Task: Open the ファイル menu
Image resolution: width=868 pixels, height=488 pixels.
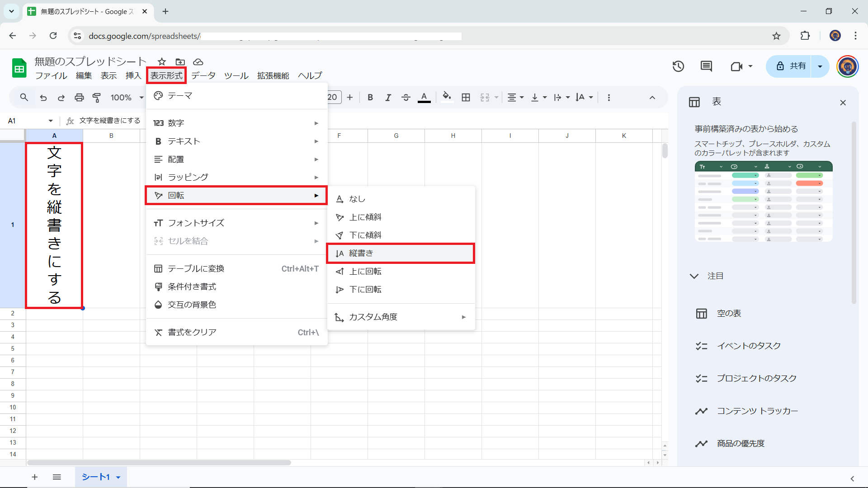Action: (x=51, y=75)
